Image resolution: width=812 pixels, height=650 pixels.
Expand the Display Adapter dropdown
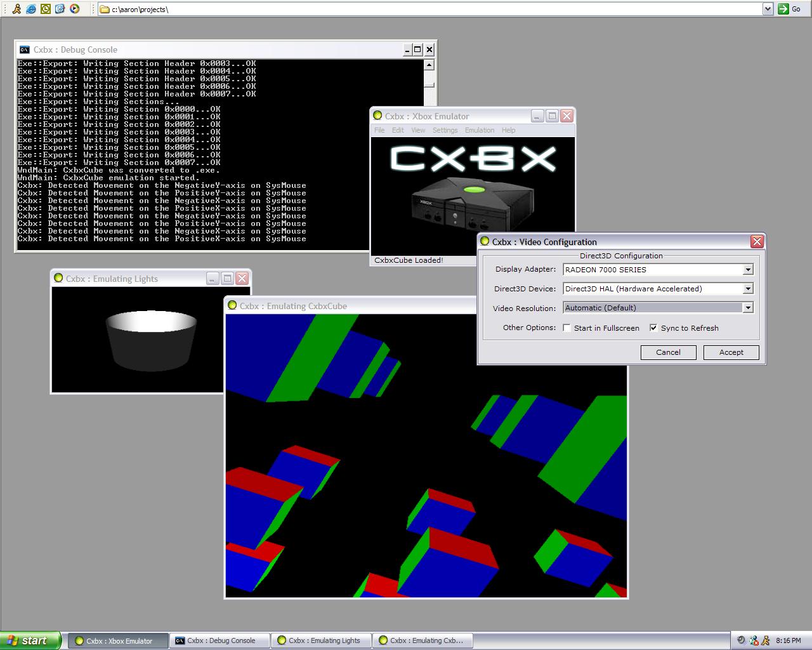point(748,270)
